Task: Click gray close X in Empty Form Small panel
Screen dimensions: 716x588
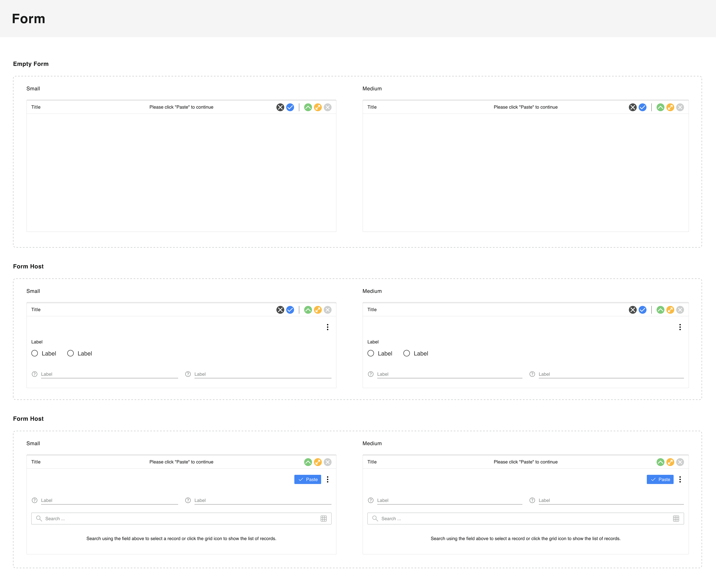Action: [327, 107]
